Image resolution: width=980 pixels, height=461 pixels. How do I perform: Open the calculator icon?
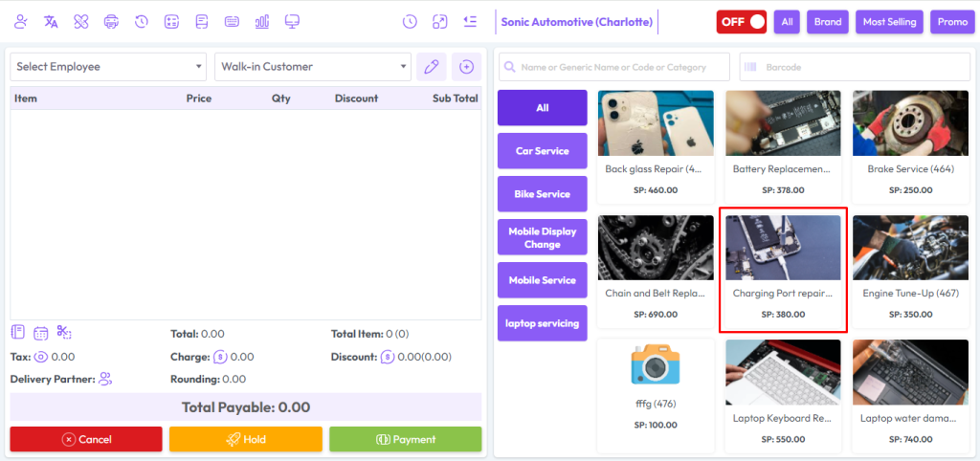point(171,22)
